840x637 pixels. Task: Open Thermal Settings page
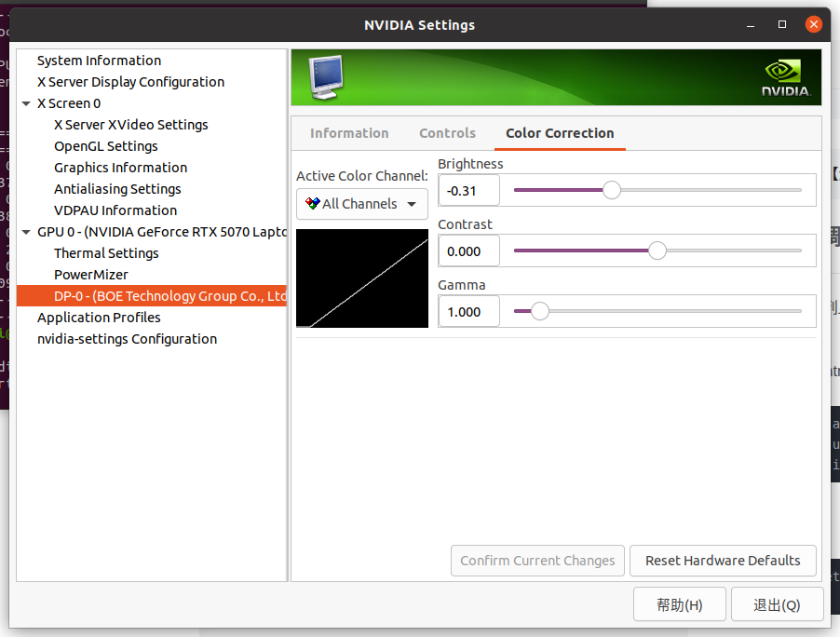[x=106, y=253]
